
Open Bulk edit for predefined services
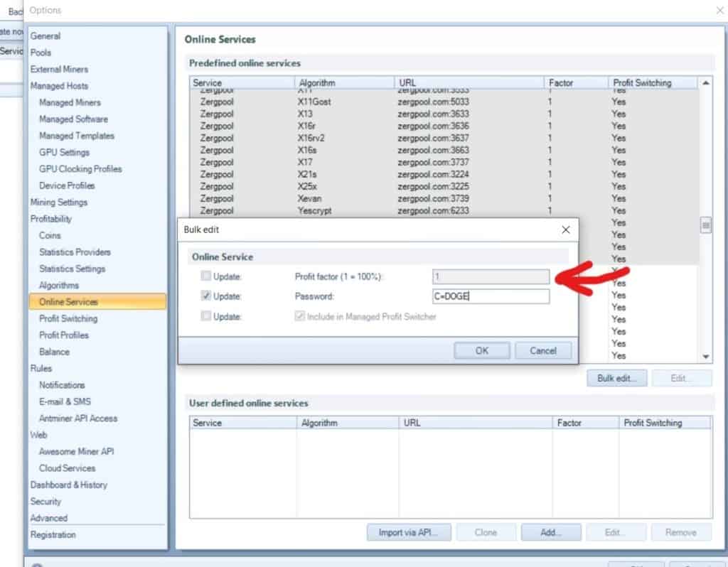(616, 378)
